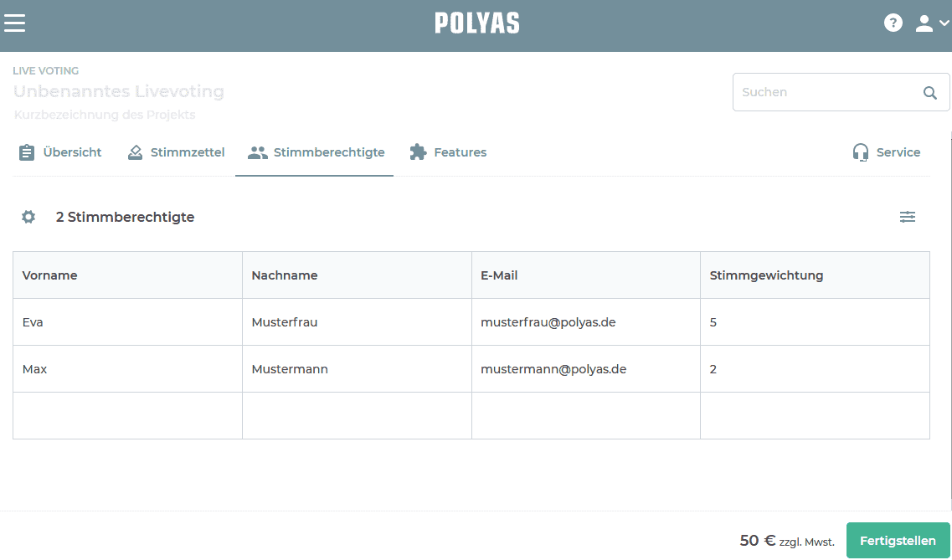Click the Stimmgewichtung column header
This screenshot has height=560, width=952.
coord(766,275)
